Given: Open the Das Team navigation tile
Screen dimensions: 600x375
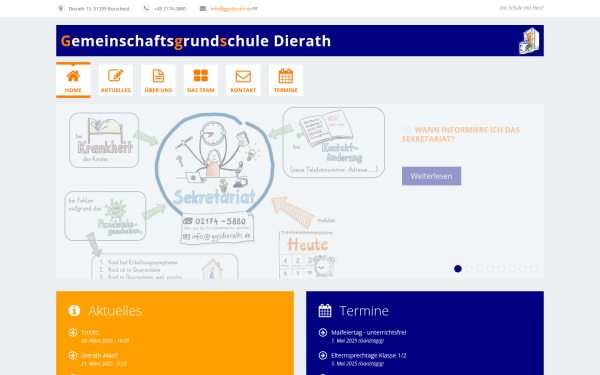Looking at the screenshot, I should coord(201,80).
